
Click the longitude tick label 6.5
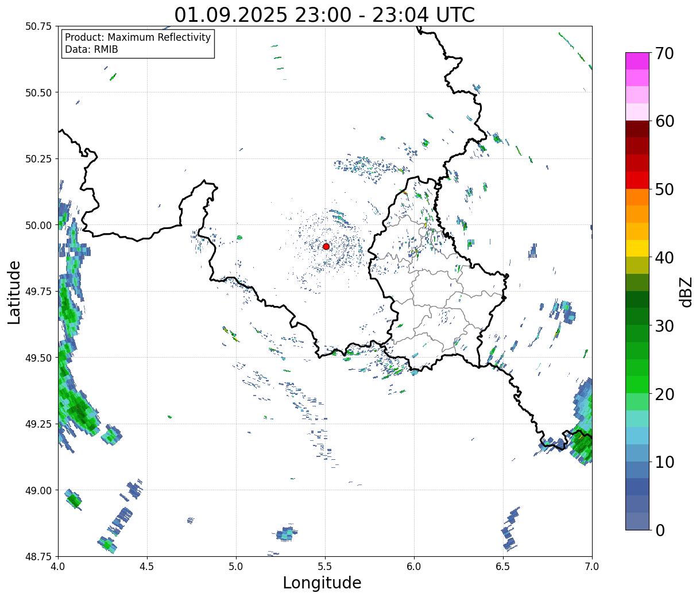pos(503,566)
